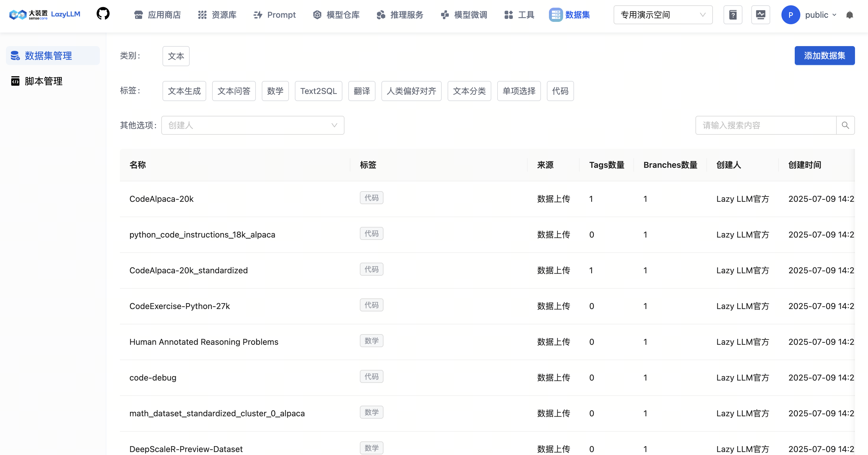Open the CodeAlpaca-20k dataset
Viewport: 868px width, 455px height.
point(161,199)
